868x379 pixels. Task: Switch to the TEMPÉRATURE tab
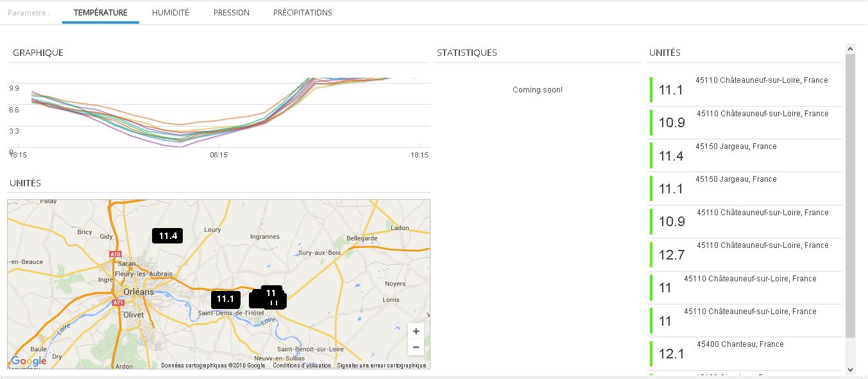tap(101, 13)
